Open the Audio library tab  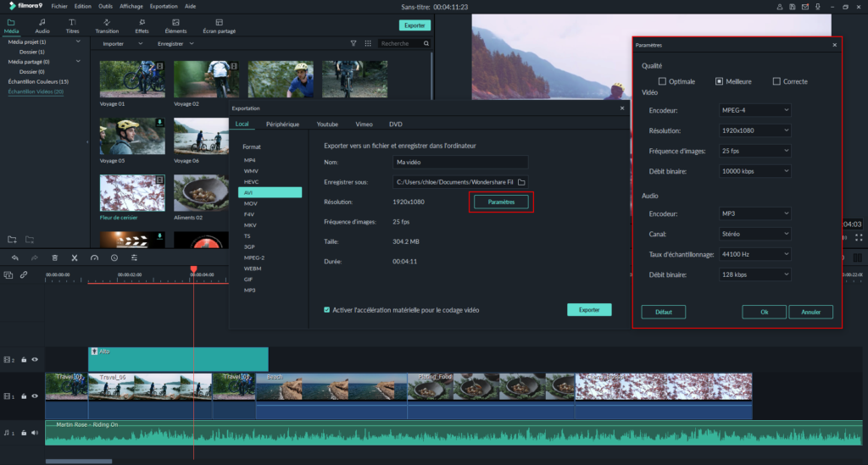[42, 26]
